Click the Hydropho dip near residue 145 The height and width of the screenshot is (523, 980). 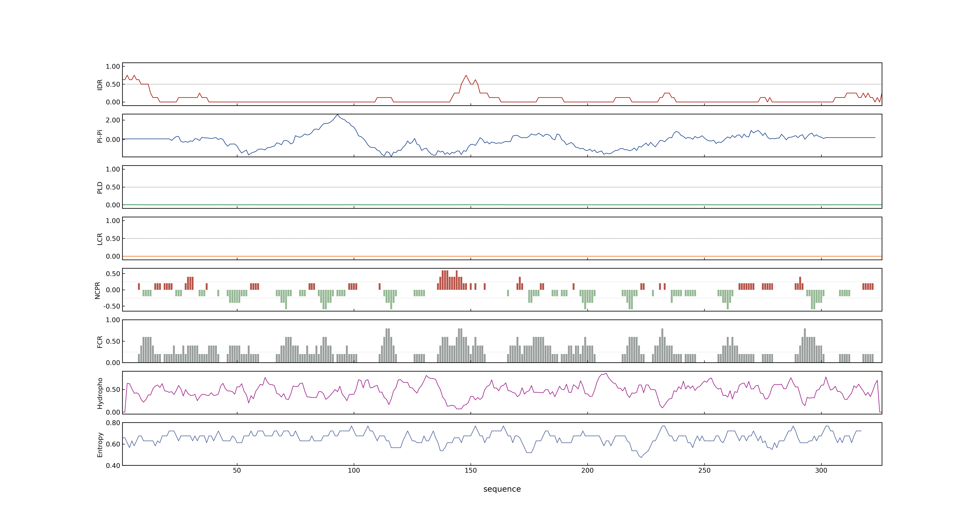[x=459, y=408]
